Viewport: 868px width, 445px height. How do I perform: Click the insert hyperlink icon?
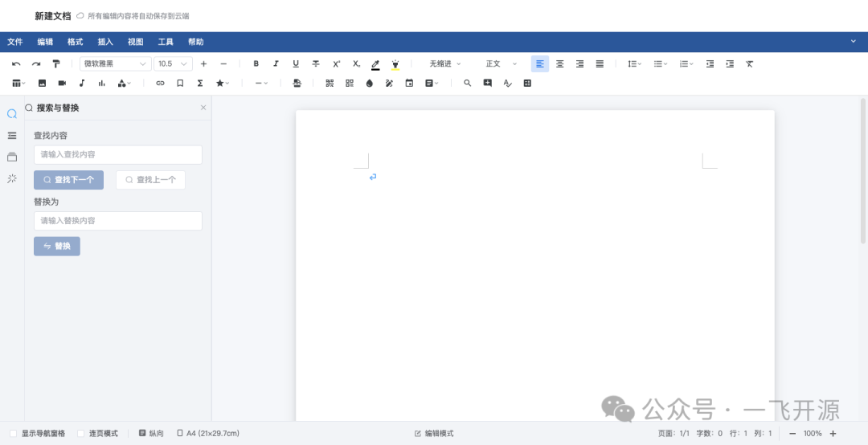tap(160, 84)
